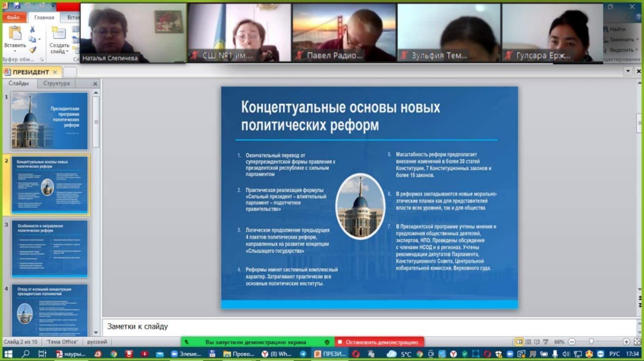Switch to the Структура tab
The height and width of the screenshot is (361, 644).
tap(56, 83)
